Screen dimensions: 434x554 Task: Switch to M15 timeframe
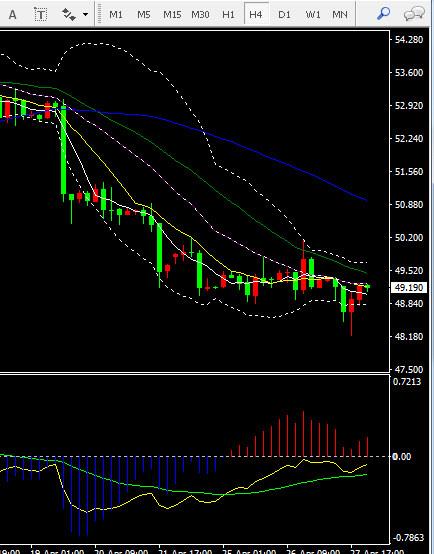click(172, 14)
